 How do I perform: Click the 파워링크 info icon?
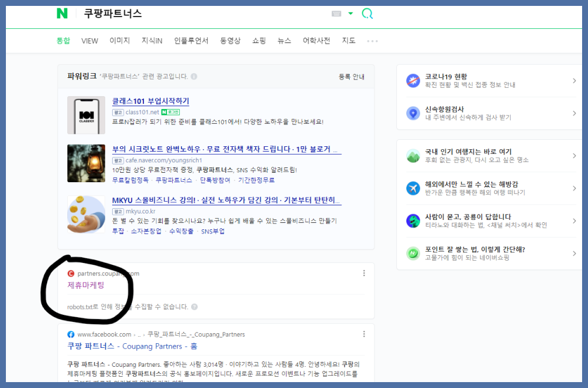[194, 77]
